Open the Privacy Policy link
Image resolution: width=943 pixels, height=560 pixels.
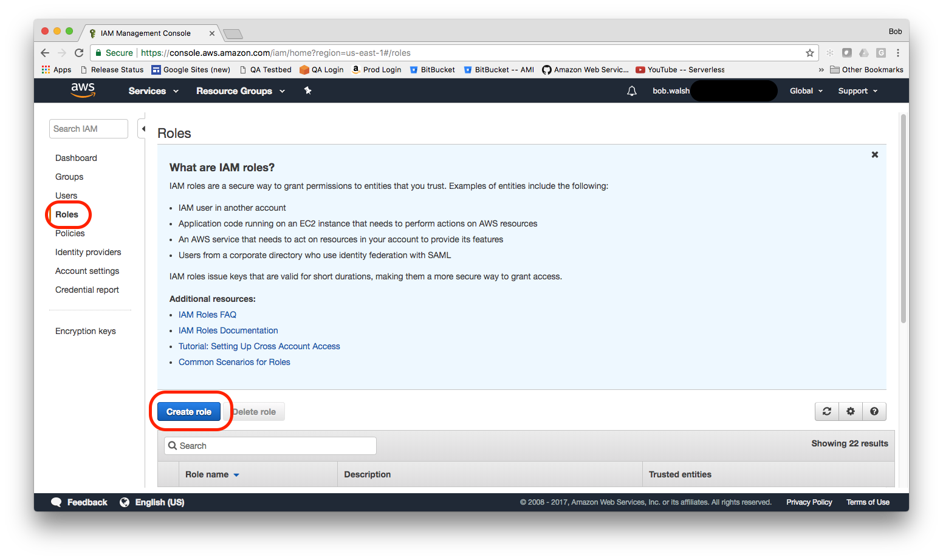click(809, 502)
